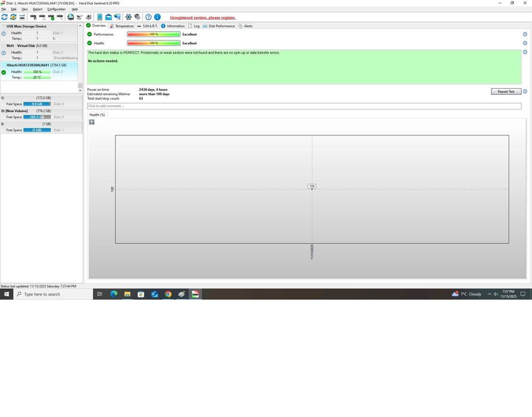
Task: Click the computer toolbar icon
Action: pos(89,17)
